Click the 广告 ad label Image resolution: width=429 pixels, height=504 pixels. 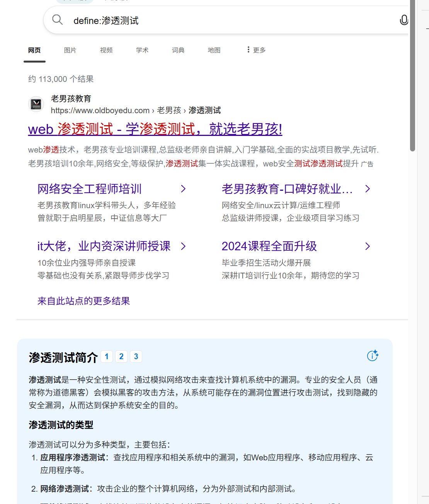point(367,164)
